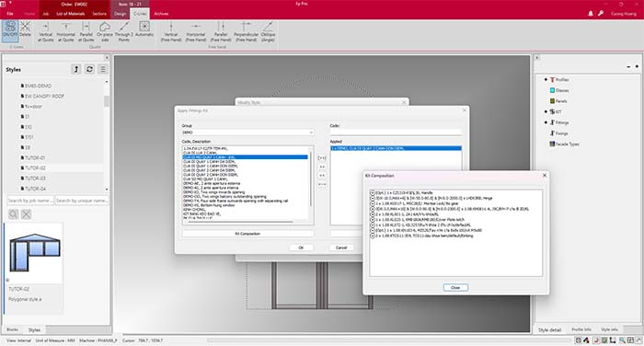644x346 pixels.
Task: Toggle C-Lines ON/OFF ribbon icon
Action: (10, 30)
